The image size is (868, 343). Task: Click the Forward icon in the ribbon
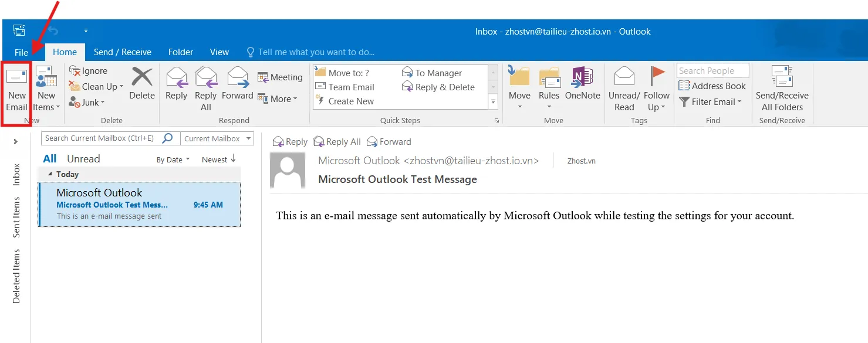point(237,86)
